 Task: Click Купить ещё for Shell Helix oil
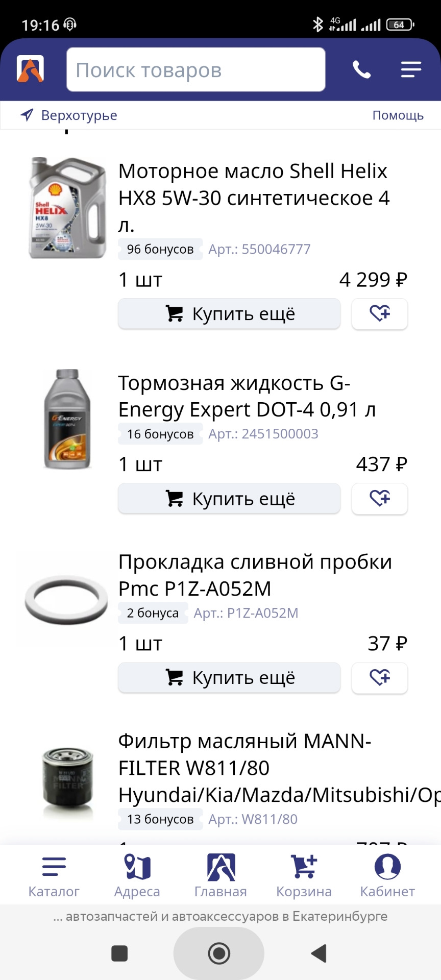[229, 313]
